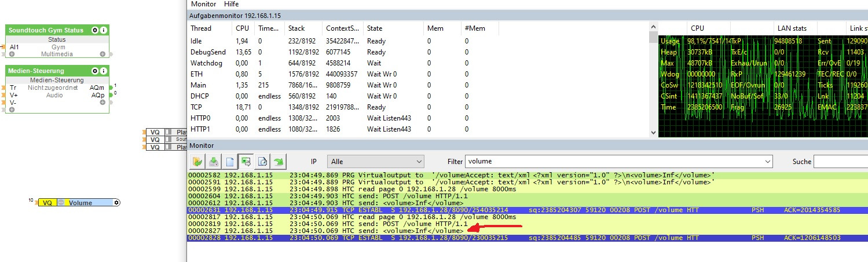Viewport: 868px width, 262px height.
Task: Toggle the auto-scroll monitor icon
Action: pos(246,161)
